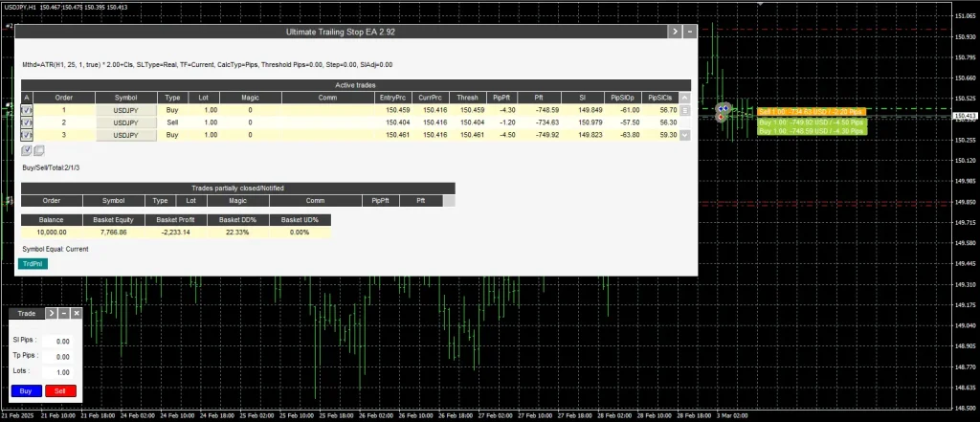Click the Symbol Equal: Current text
The height and width of the screenshot is (422, 980).
tap(55, 249)
